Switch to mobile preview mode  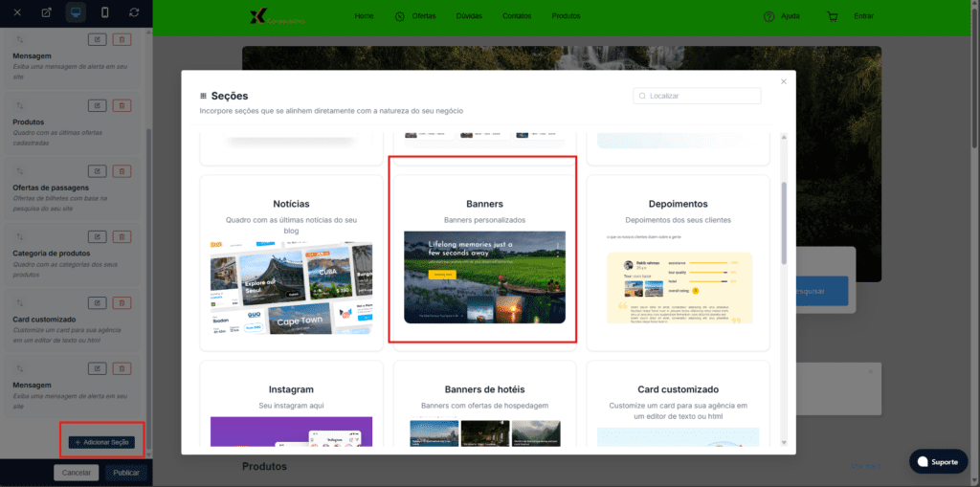pyautogui.click(x=105, y=12)
